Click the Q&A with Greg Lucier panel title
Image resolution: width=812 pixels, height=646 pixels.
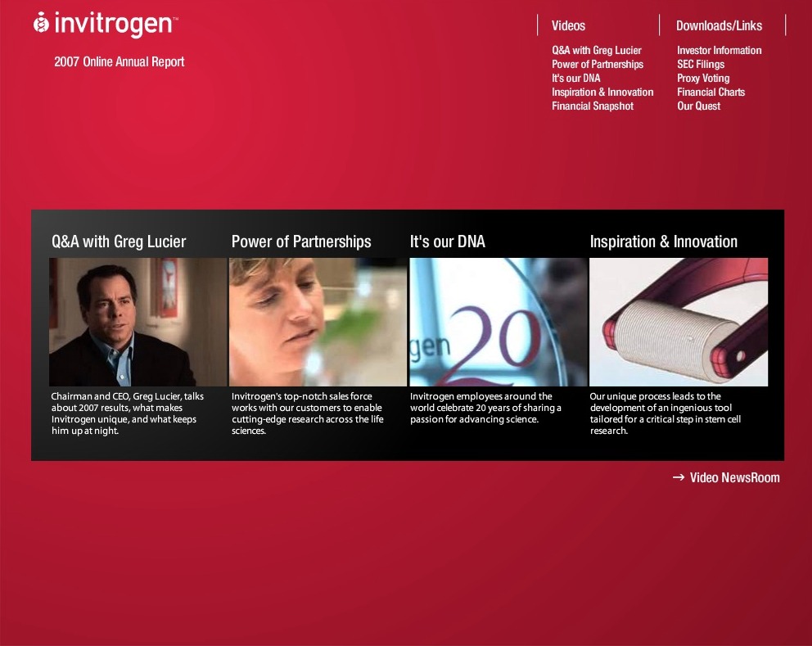pyautogui.click(x=119, y=242)
